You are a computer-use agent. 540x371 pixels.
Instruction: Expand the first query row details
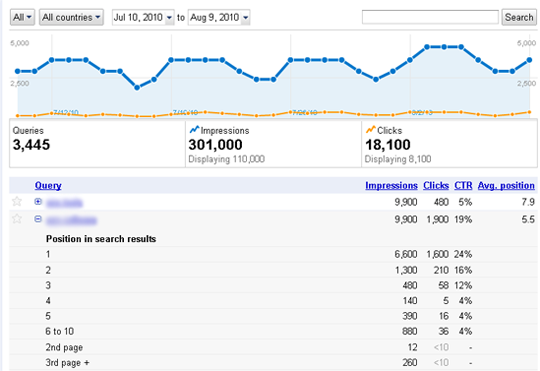[x=38, y=202]
